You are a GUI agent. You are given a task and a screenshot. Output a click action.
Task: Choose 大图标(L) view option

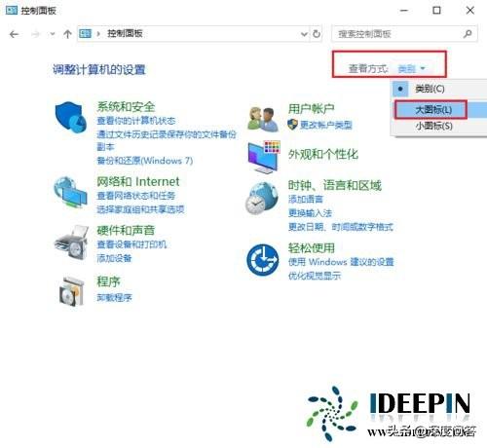tap(433, 110)
